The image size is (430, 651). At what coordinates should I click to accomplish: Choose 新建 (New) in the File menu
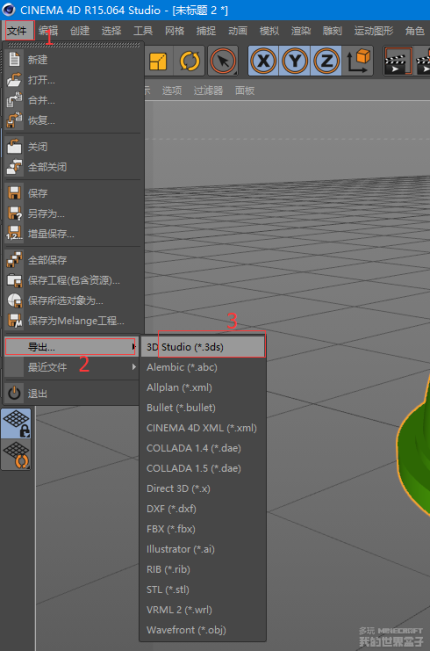[x=73, y=60]
